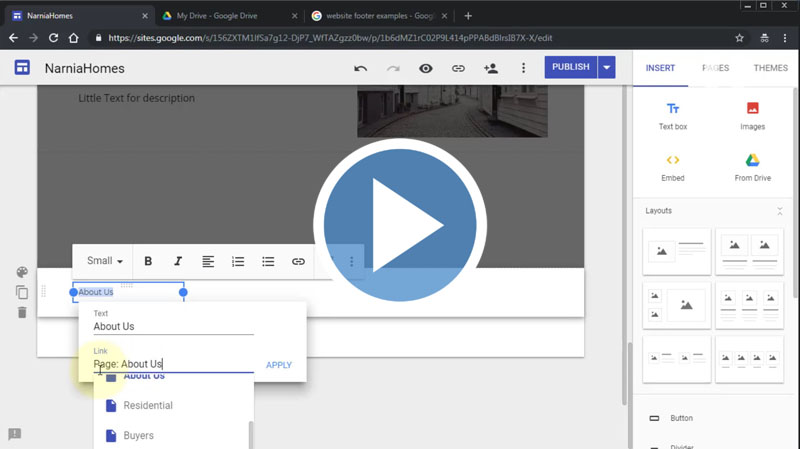Insert a numbered list

tap(238, 261)
